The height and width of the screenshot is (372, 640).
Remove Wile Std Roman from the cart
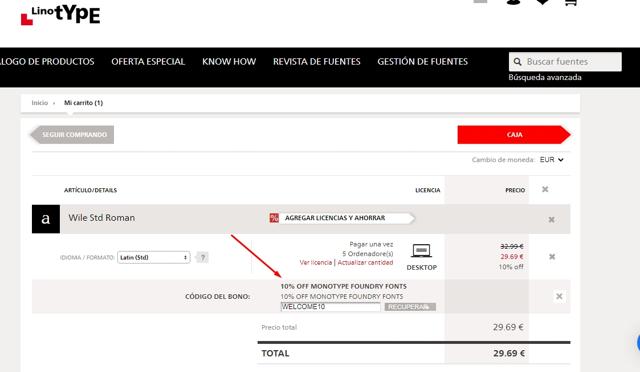point(551,220)
